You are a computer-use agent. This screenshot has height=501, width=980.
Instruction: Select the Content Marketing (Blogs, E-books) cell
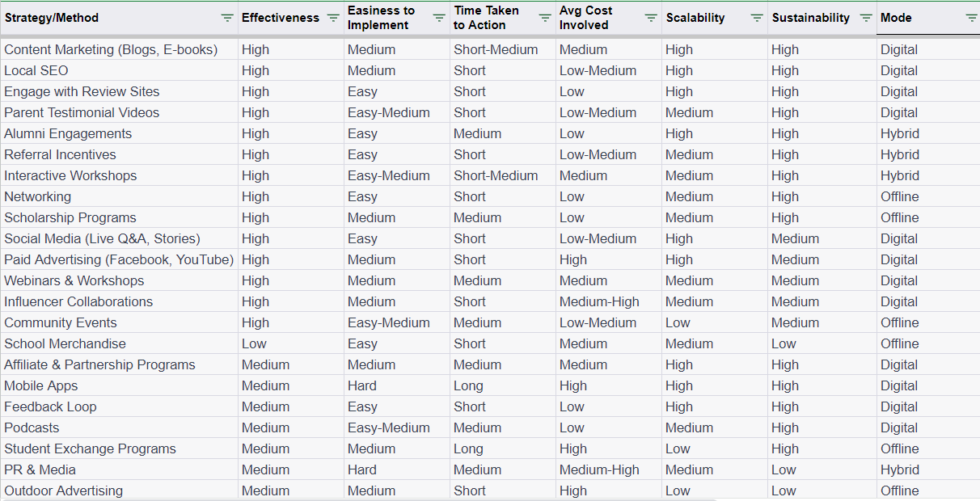(x=111, y=49)
